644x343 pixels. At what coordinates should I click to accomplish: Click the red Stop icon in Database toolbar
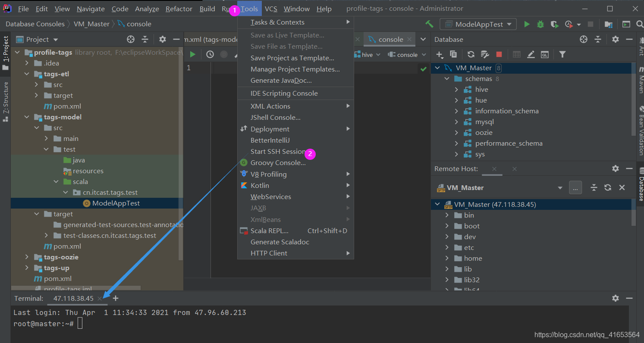(499, 54)
